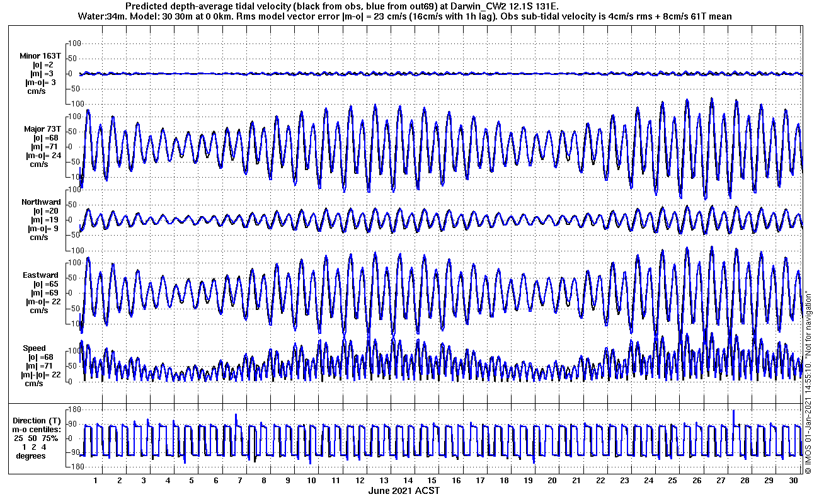
Task: Click day tick '1' on the x-axis
Action: (96, 481)
